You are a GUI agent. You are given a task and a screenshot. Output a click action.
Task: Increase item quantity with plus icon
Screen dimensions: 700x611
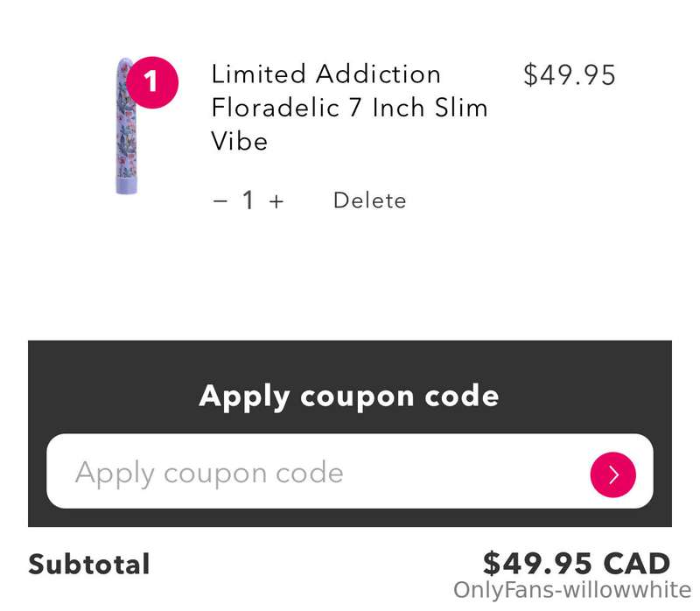276,201
